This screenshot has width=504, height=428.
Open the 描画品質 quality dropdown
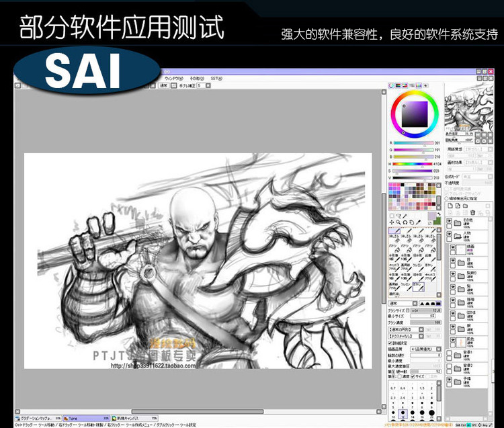[x=427, y=349]
